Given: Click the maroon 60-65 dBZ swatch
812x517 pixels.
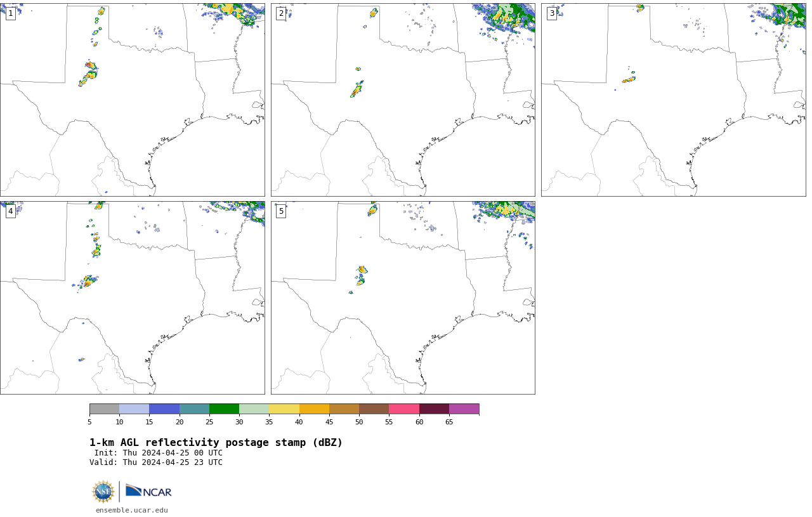Looking at the screenshot, I should coord(434,409).
